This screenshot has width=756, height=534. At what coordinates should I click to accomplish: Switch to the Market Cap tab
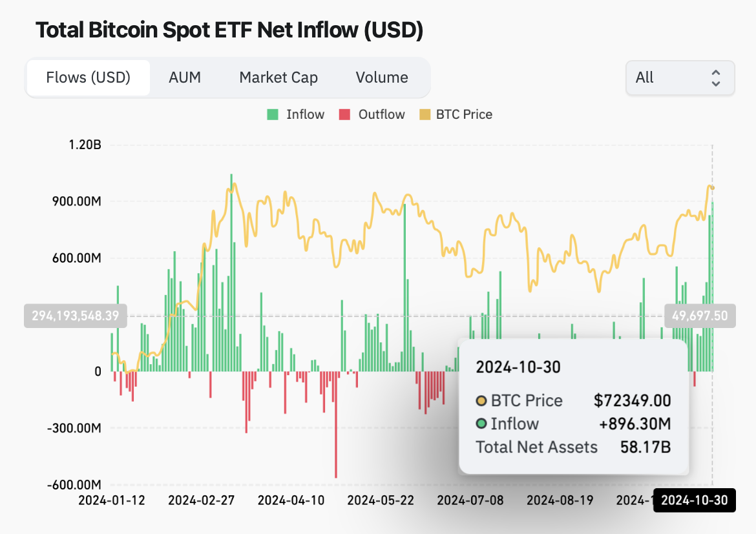(x=278, y=77)
